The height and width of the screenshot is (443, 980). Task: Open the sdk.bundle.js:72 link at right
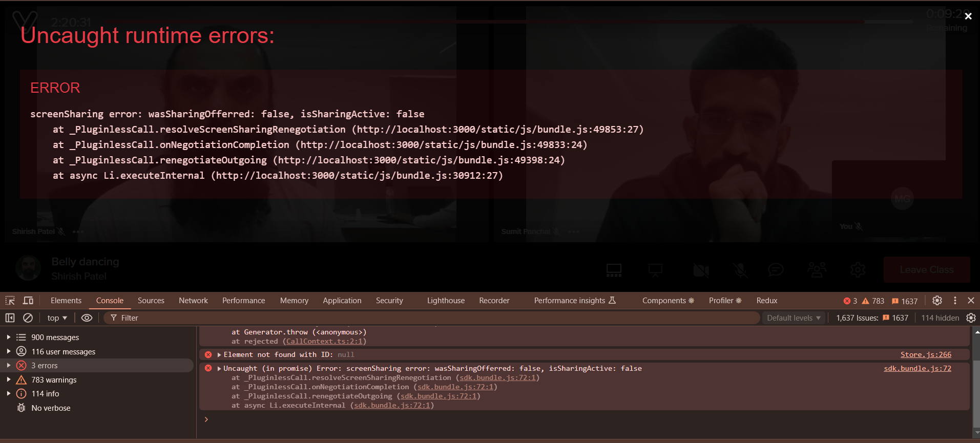click(x=918, y=368)
